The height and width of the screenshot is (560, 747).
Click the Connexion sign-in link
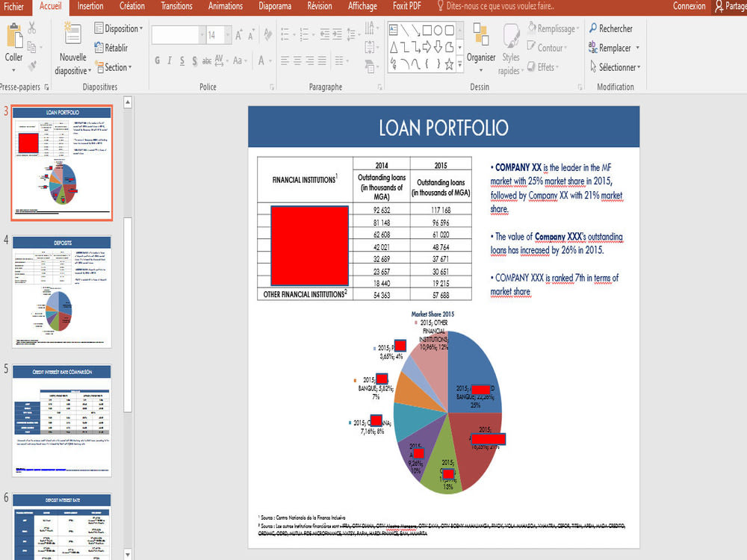point(689,6)
